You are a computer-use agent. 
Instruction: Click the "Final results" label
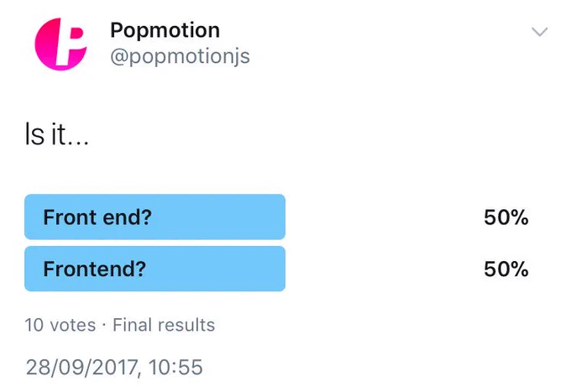pyautogui.click(x=164, y=325)
